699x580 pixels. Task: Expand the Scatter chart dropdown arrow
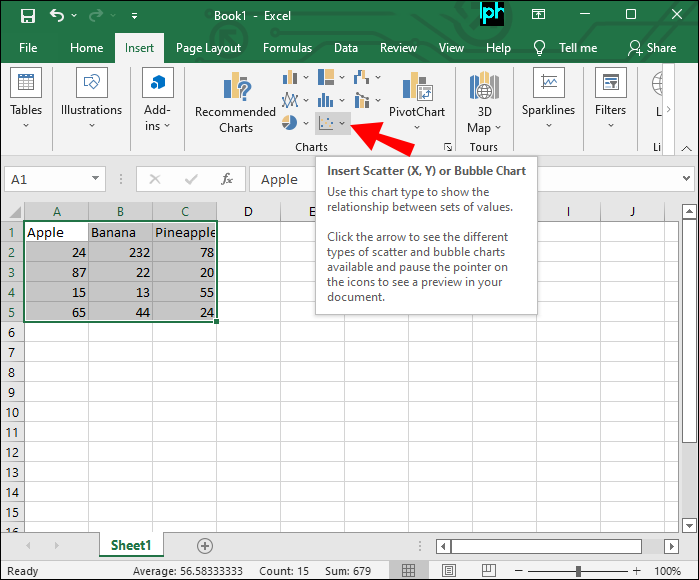tap(342, 123)
